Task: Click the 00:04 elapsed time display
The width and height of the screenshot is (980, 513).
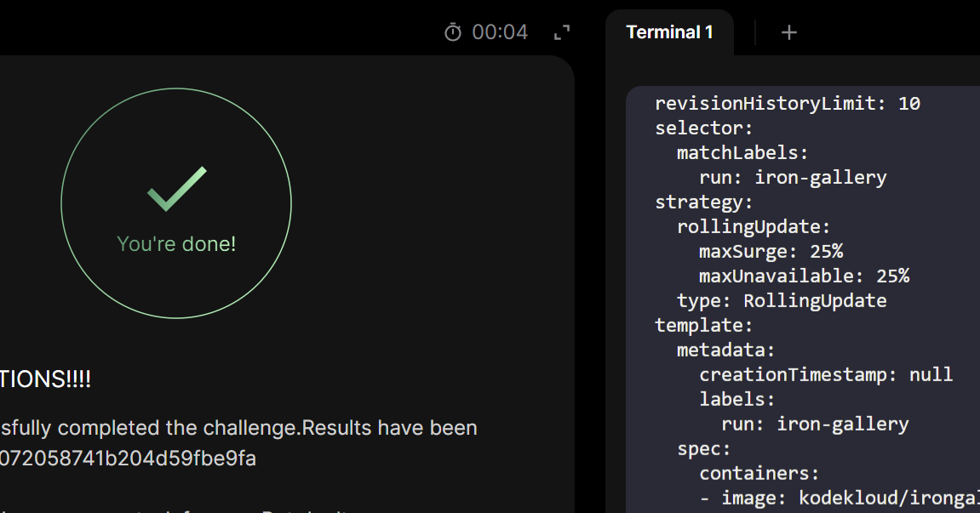Action: click(x=500, y=32)
